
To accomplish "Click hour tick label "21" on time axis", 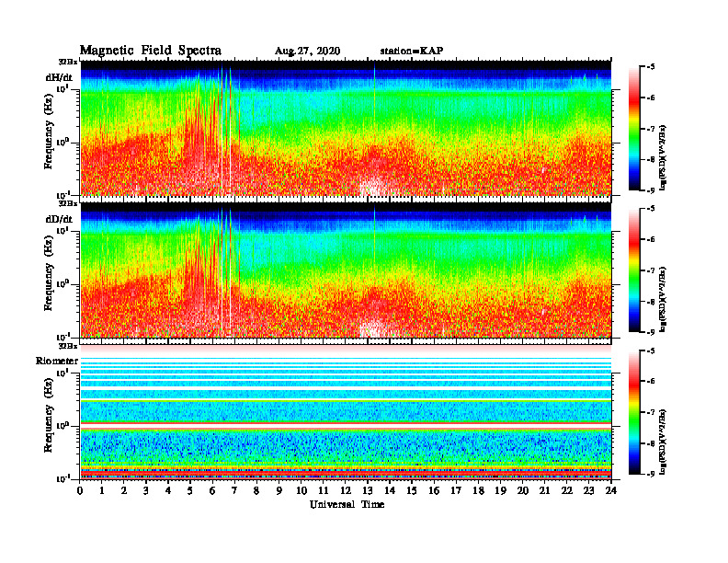I will (x=544, y=490).
